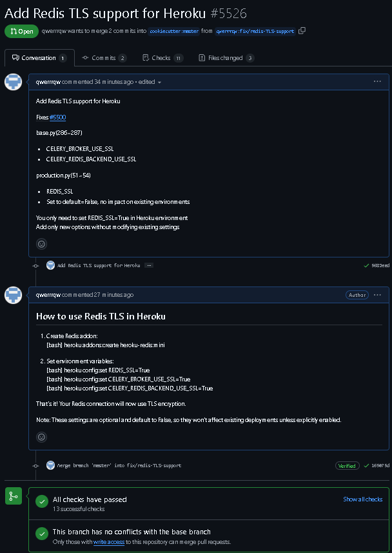Viewport: 392px width, 553px height.
Task: Expand the commit message with the ellipsis button
Action: 148,265
